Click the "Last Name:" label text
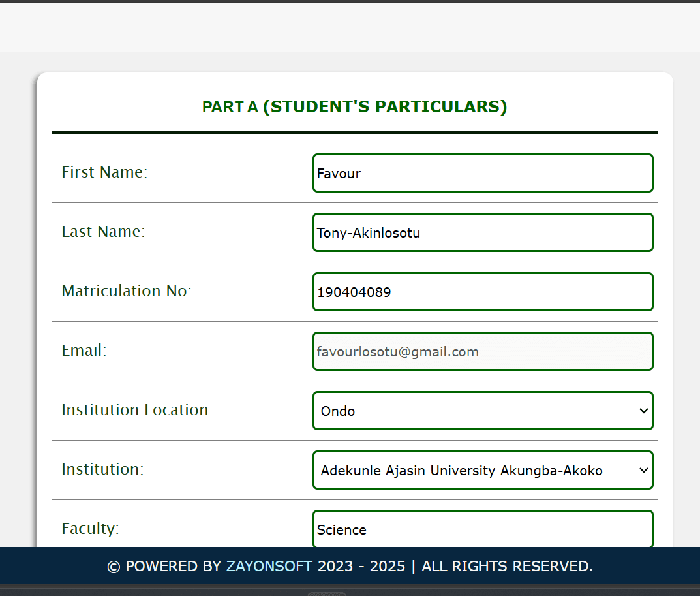Viewport: 700px width, 596px height. [x=103, y=232]
